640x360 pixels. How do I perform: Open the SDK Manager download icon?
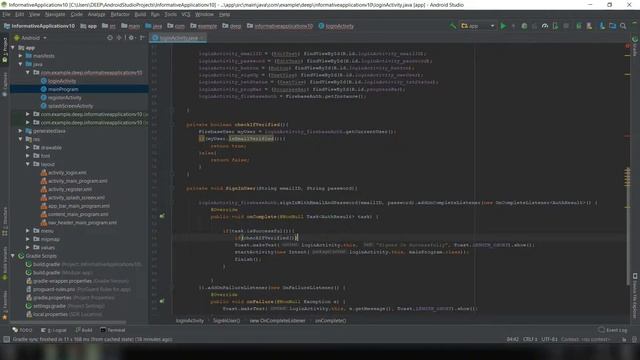pyautogui.click(x=602, y=26)
